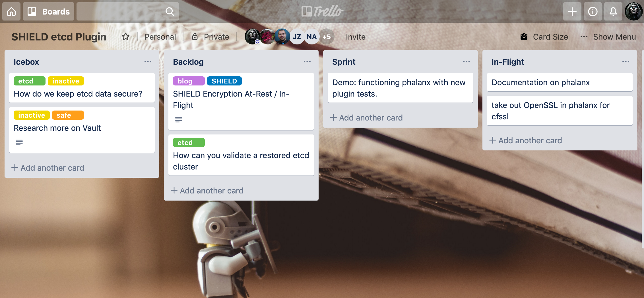Show the +5 additional members
Screen dimensions: 644x298
(x=327, y=36)
